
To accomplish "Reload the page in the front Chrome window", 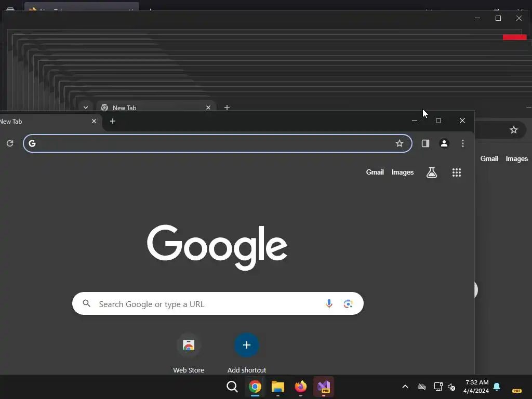I will pos(10,143).
